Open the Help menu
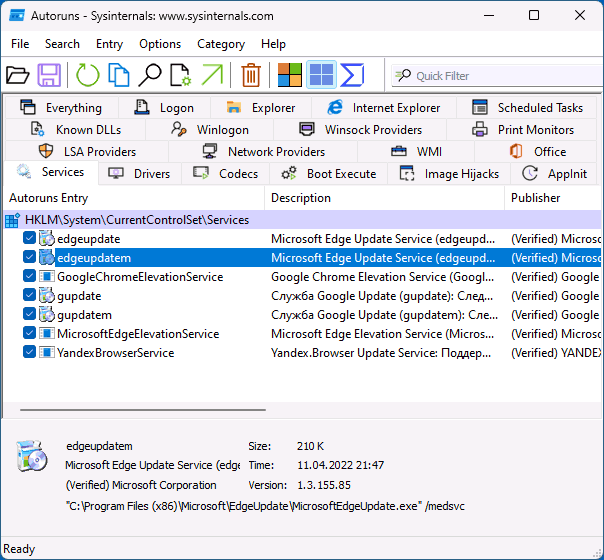Image resolution: width=604 pixels, height=560 pixels. tap(273, 44)
